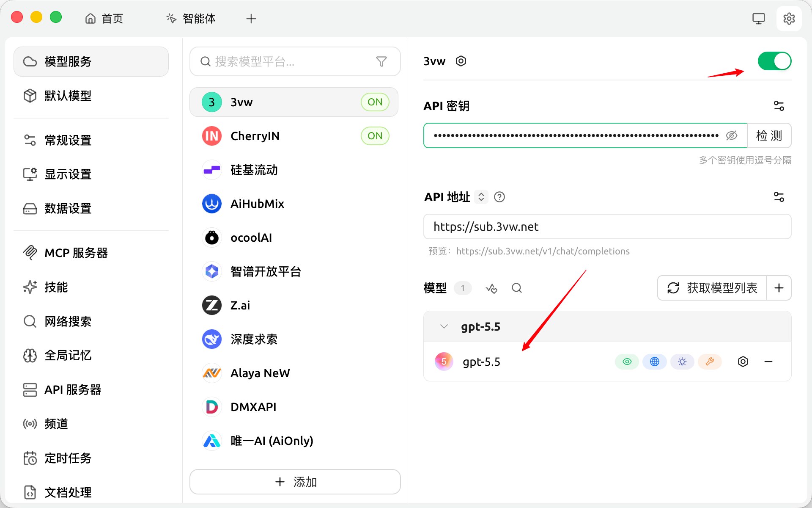
Task: Click gpt-5.5 vision capability eye badge
Action: [x=627, y=362]
